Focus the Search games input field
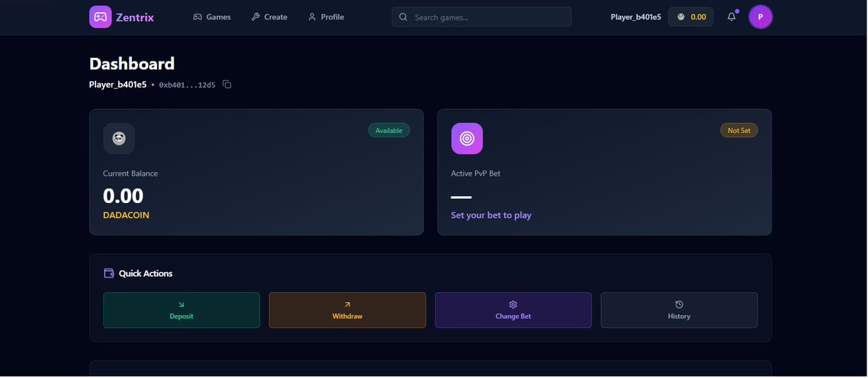 click(x=482, y=17)
